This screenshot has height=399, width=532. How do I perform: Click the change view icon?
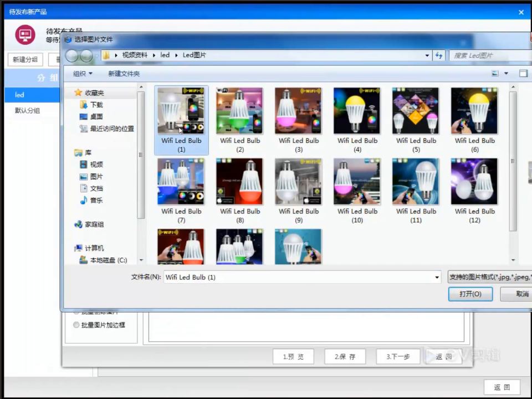(x=495, y=73)
